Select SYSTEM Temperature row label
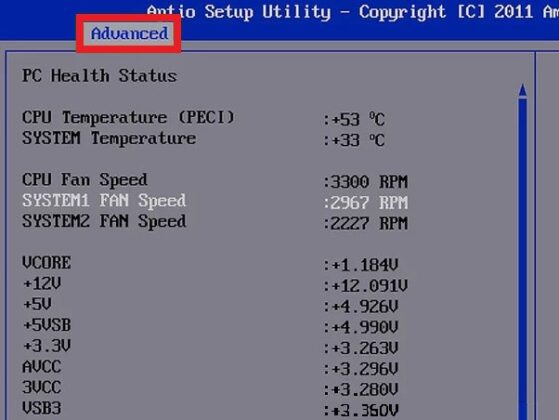 (x=109, y=139)
